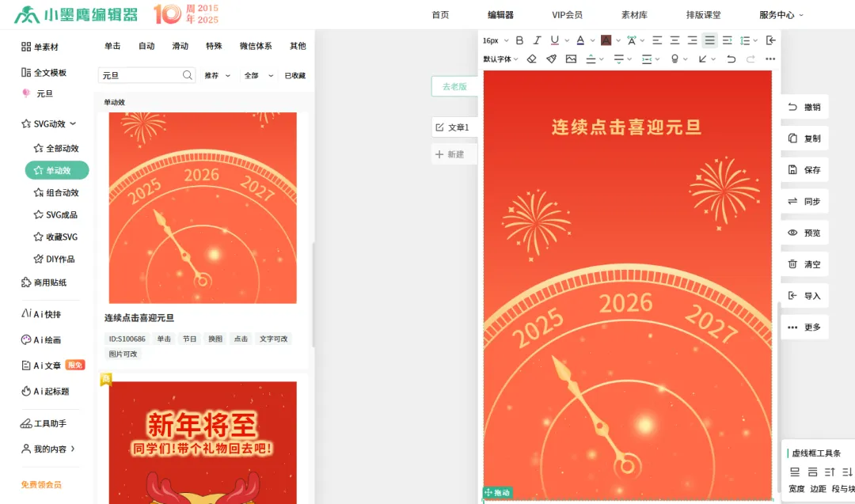The height and width of the screenshot is (504, 855).
Task: Align text right
Action: [x=692, y=40]
